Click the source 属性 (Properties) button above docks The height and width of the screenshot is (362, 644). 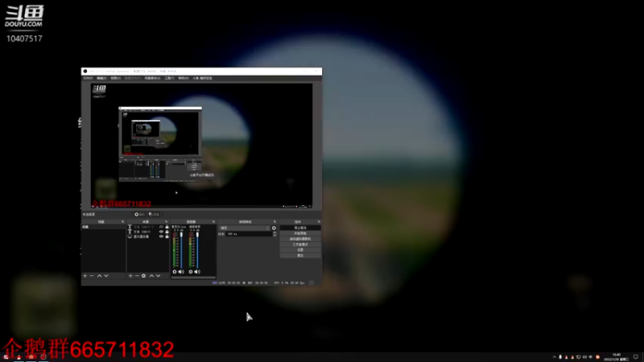tap(139, 214)
